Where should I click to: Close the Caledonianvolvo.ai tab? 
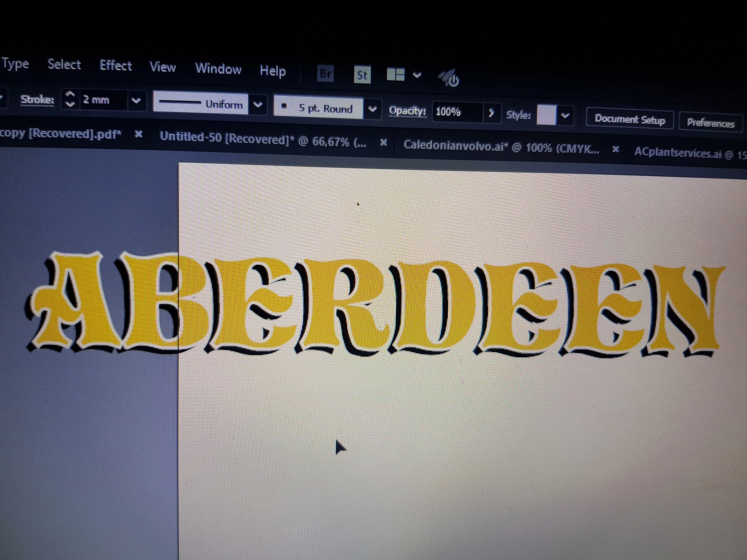pos(616,149)
